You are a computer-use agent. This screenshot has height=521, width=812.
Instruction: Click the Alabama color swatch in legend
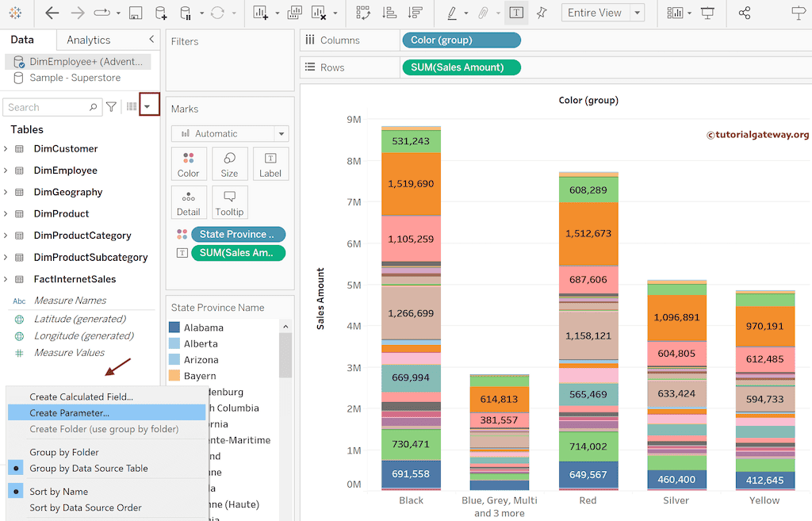pos(174,328)
